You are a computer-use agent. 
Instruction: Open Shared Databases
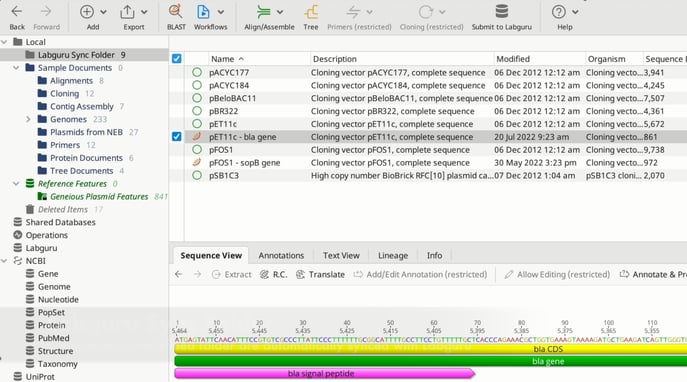[60, 222]
